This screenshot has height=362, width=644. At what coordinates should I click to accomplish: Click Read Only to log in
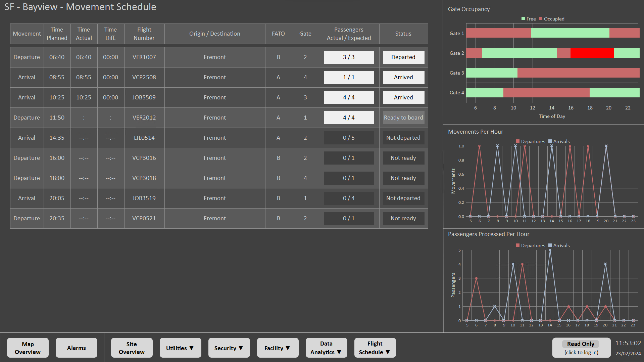coord(581,348)
